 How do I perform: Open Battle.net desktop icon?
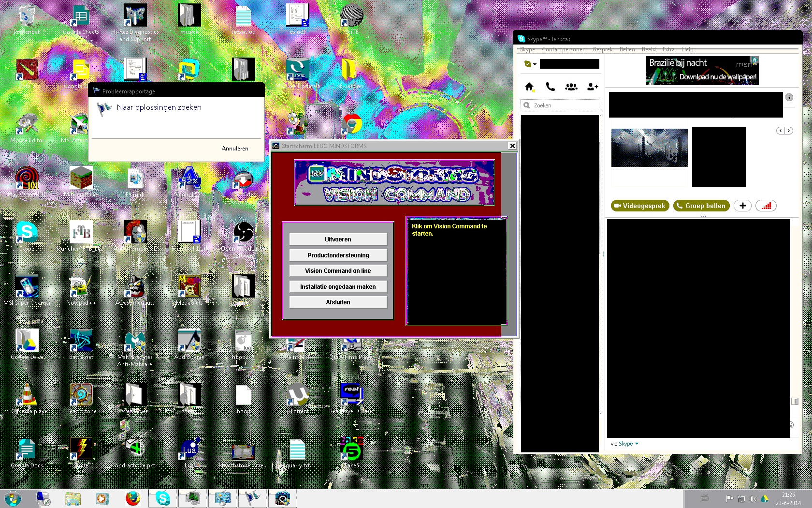click(81, 344)
